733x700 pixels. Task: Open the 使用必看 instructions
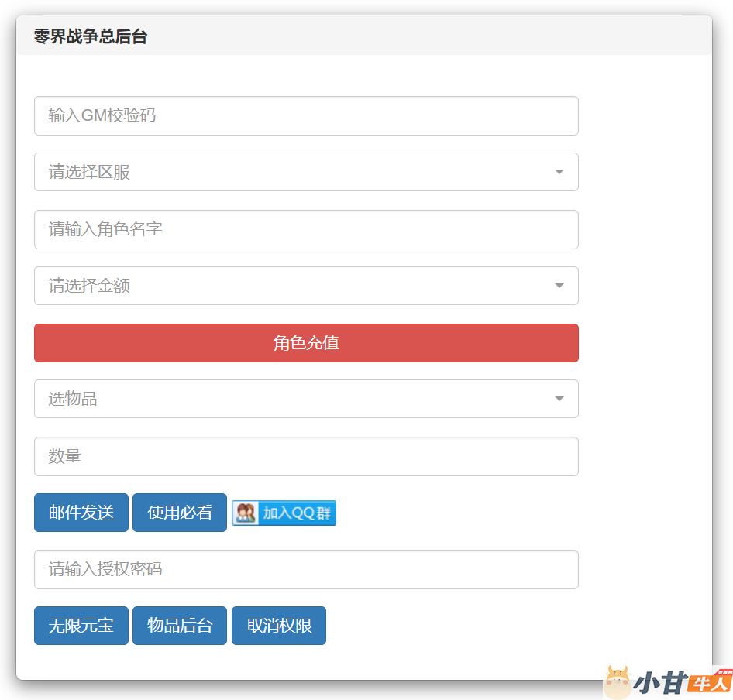pos(180,513)
